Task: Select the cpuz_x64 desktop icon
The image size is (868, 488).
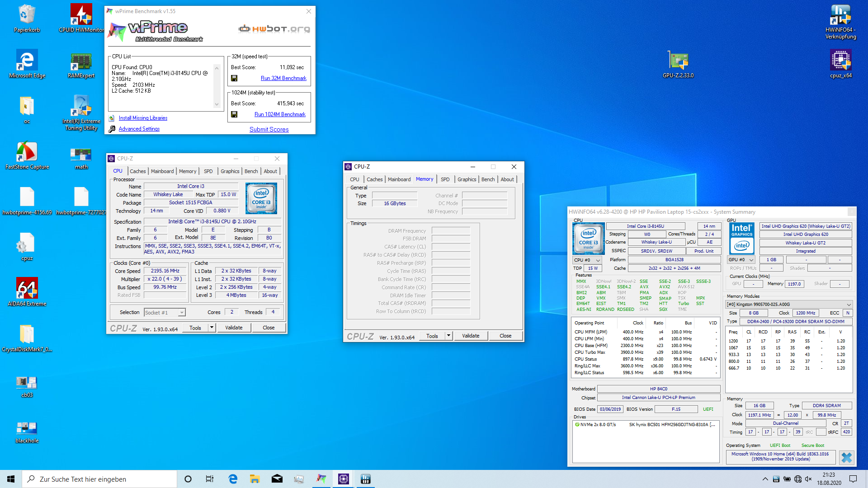Action: [x=840, y=64]
